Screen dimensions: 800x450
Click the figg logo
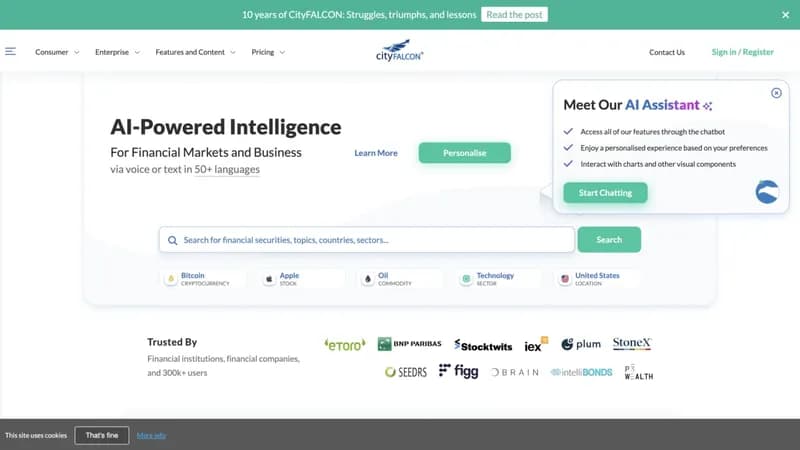[x=458, y=371]
